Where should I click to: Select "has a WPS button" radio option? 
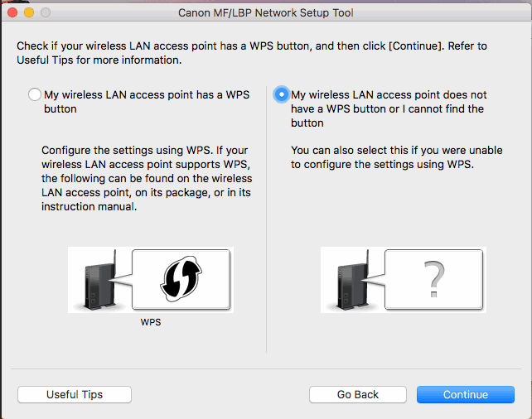click(34, 95)
